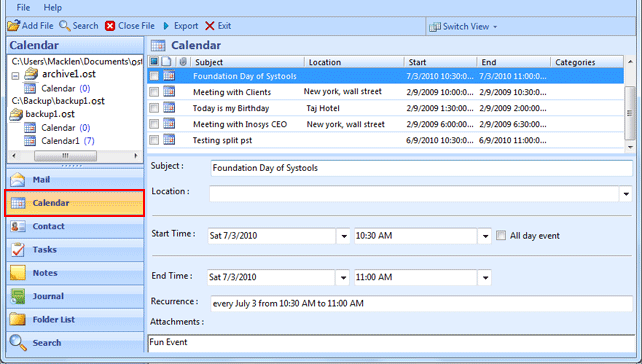The image size is (642, 364).
Task: Click the Calendar header icon in main pane
Action: click(158, 45)
